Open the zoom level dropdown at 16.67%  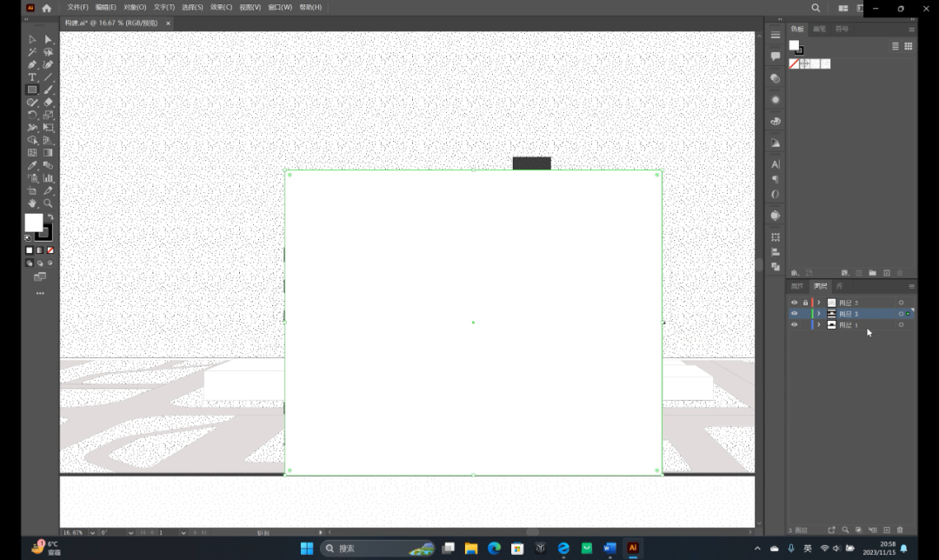coord(92,532)
